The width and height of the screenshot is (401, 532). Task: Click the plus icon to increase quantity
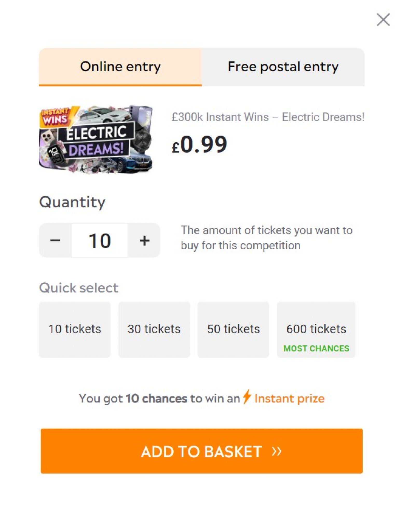coord(144,240)
